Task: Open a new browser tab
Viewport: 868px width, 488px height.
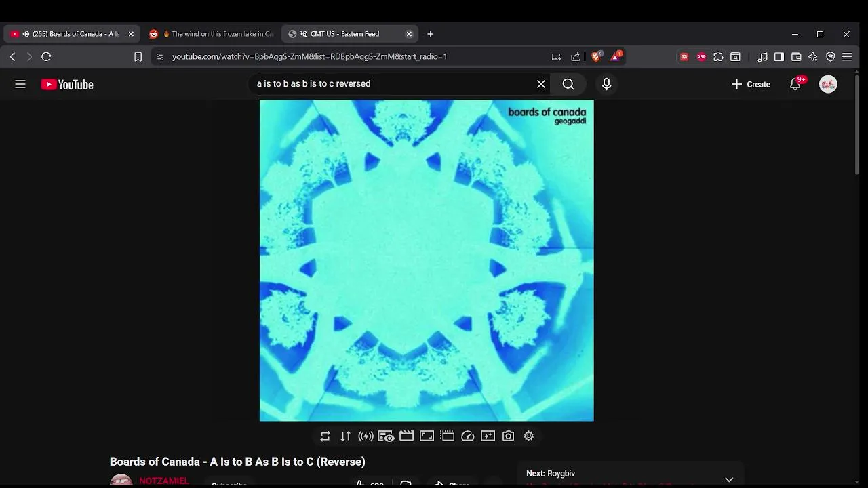Action: [x=430, y=34]
